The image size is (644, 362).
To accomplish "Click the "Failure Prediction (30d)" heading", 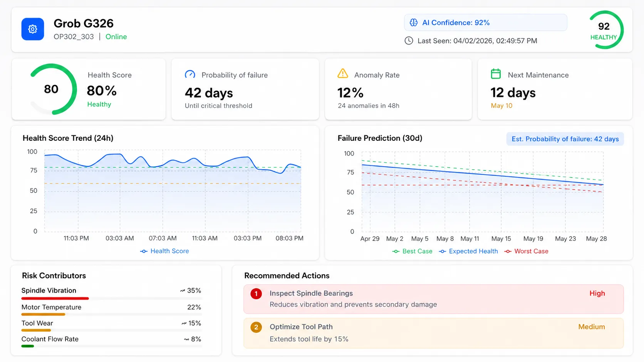I will (x=380, y=138).
